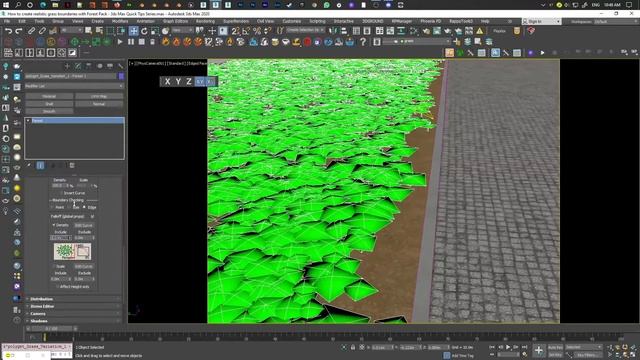The height and width of the screenshot is (360, 640).
Task: Open the Sign In dropdown
Action: pos(541,21)
